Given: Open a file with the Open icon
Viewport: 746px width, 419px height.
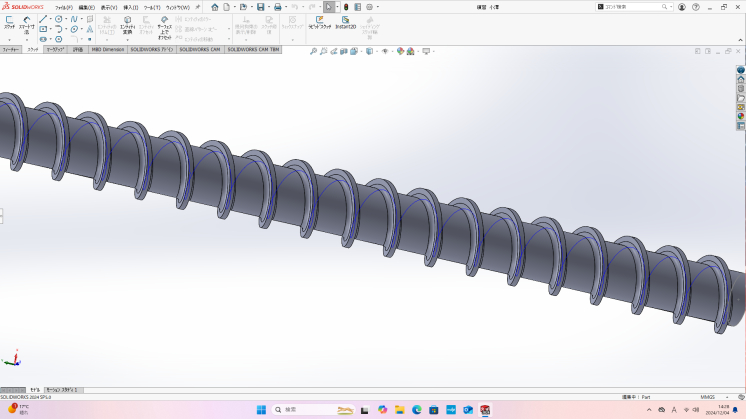Looking at the screenshot, I should pyautogui.click(x=243, y=7).
